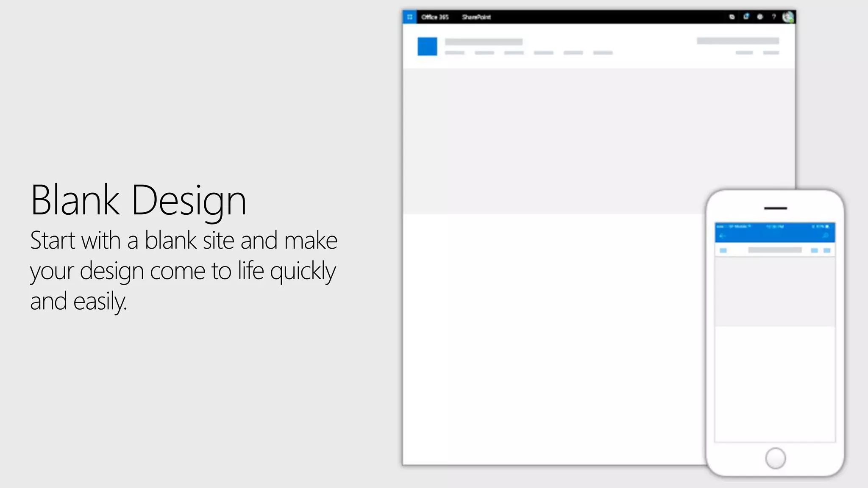Tap the phone's gray title placeholder bar
Screen dimensions: 868x488
775,250
